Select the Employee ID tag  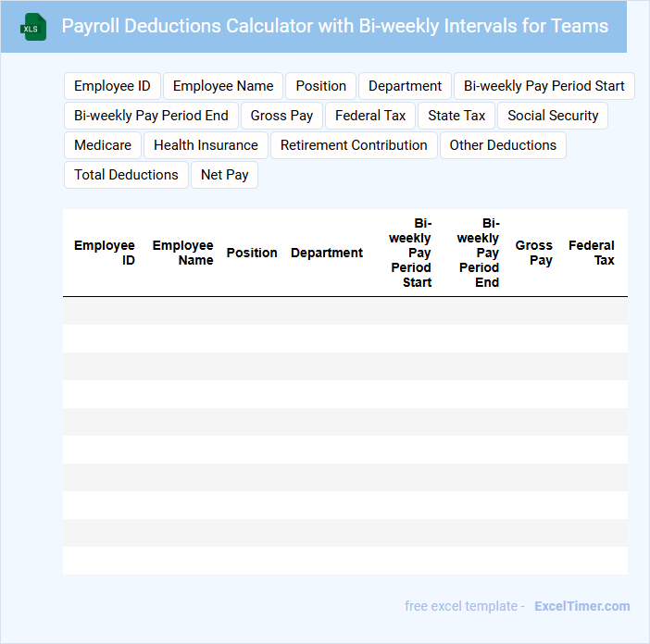[112, 86]
